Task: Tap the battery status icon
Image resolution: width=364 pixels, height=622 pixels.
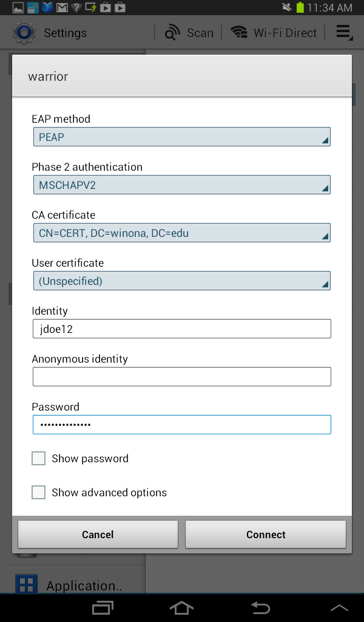Action: click(300, 8)
